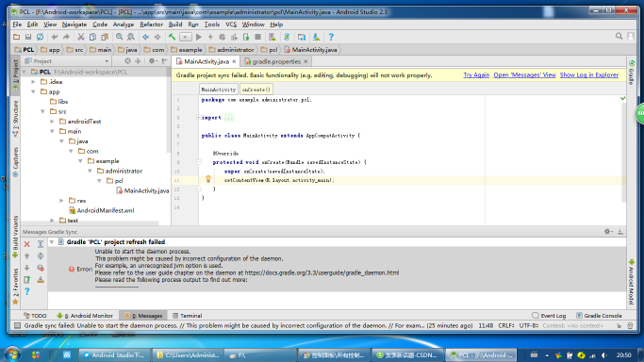This screenshot has width=644, height=362.
Task: Expand the res folder node
Action: [62, 201]
